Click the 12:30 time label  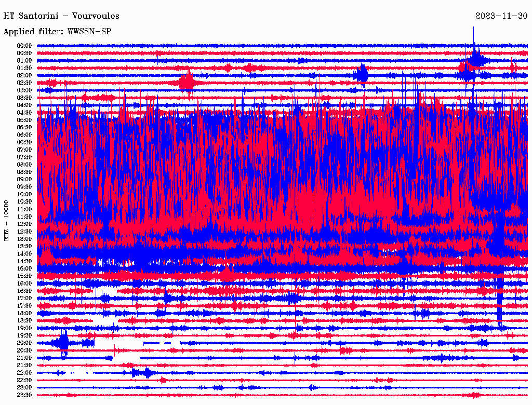point(24,232)
